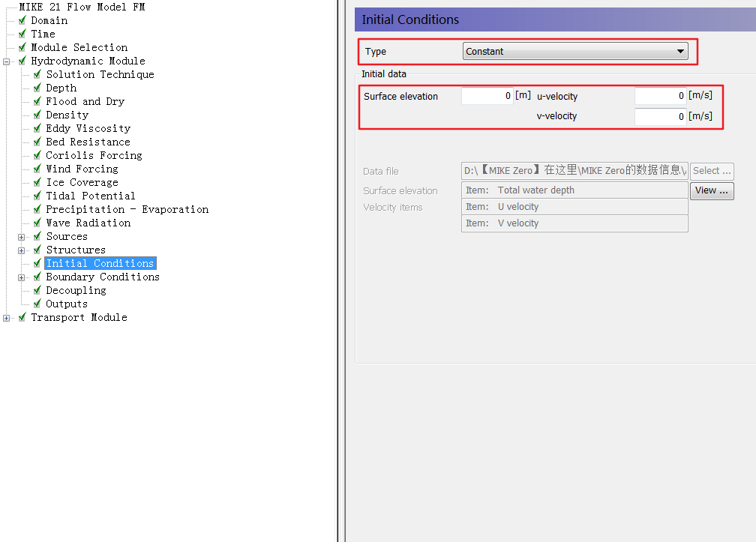This screenshot has height=542, width=756.
Task: Click the green checkmark beside Module Selection
Action: click(x=22, y=47)
